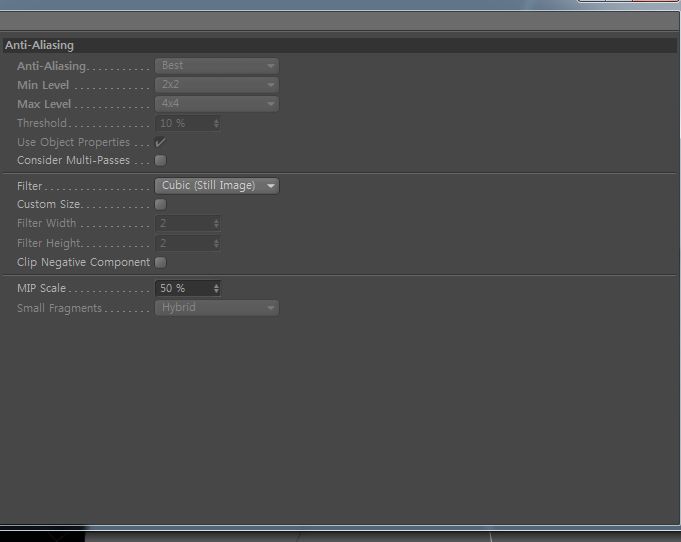The height and width of the screenshot is (542, 681).
Task: Click the Threshold 10 % value field
Action: click(x=184, y=123)
